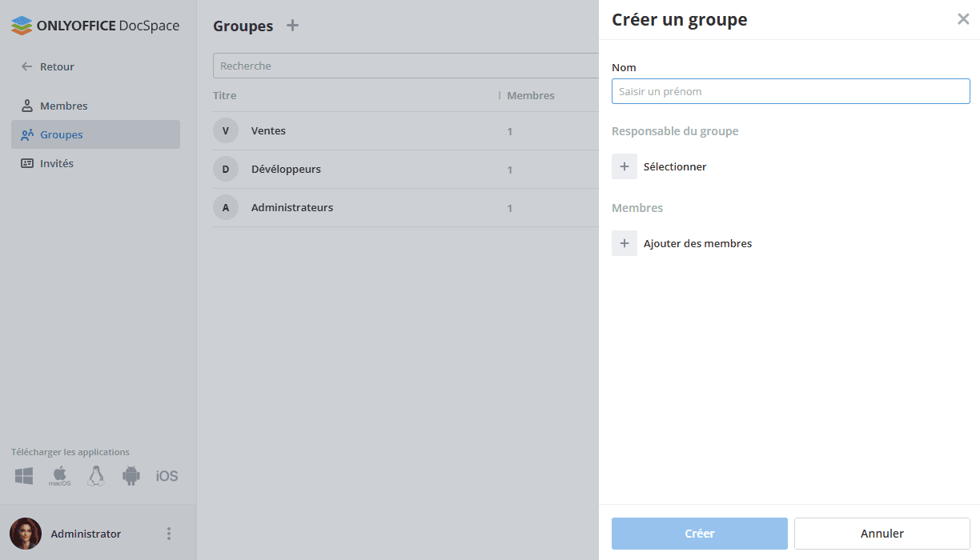Image resolution: width=980 pixels, height=560 pixels.
Task: Click the Groupes sidebar icon
Action: (27, 134)
